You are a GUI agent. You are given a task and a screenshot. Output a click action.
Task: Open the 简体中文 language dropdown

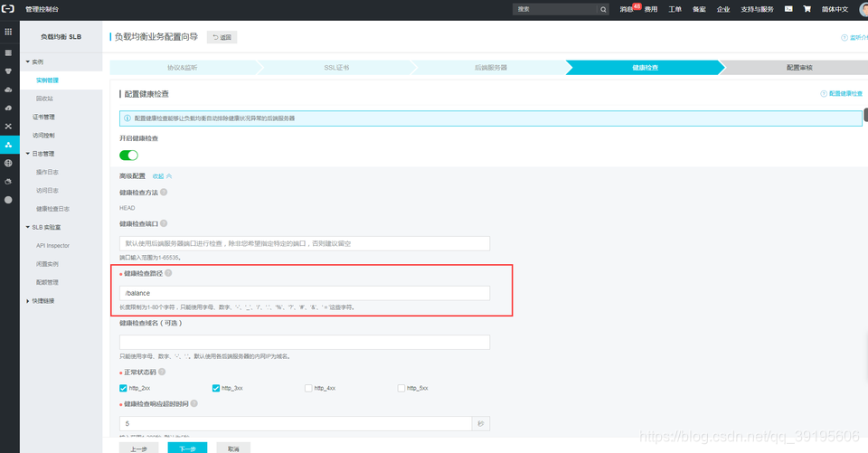(x=835, y=9)
